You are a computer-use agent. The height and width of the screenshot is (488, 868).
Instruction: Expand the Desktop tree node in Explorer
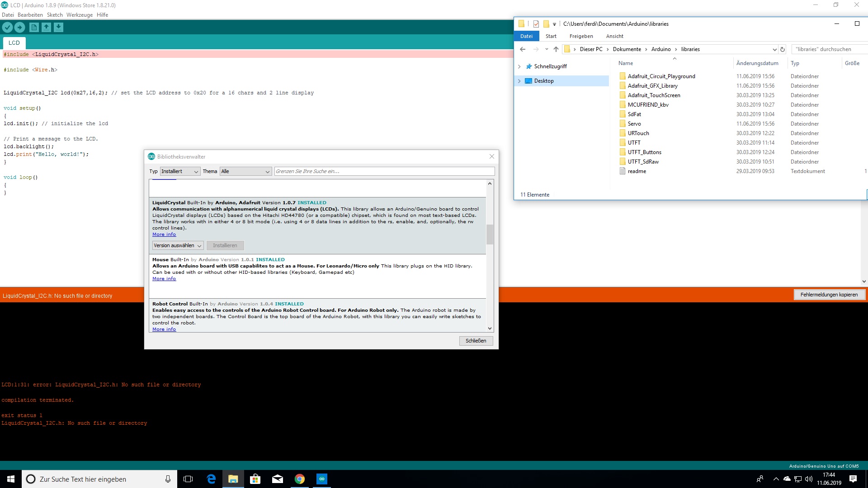tap(519, 81)
